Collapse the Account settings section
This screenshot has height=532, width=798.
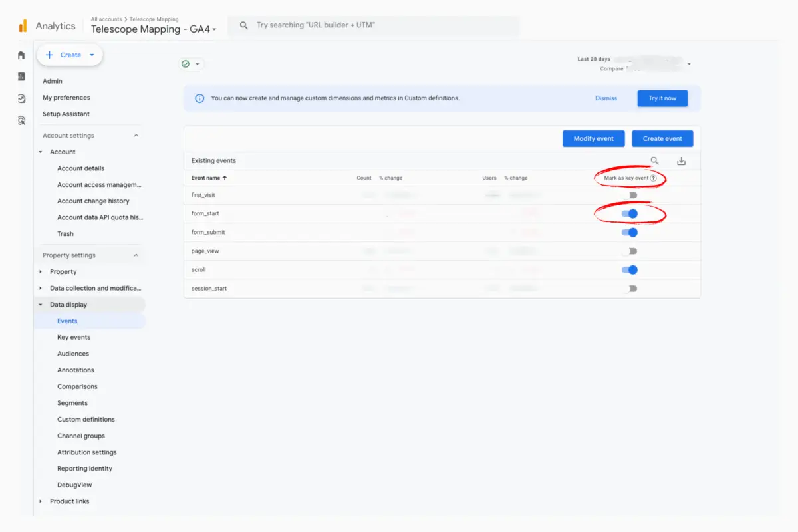136,136
